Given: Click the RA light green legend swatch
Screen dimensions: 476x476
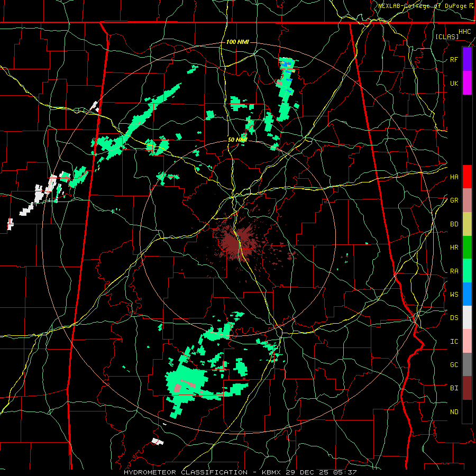Looking at the screenshot, I should point(467,271).
